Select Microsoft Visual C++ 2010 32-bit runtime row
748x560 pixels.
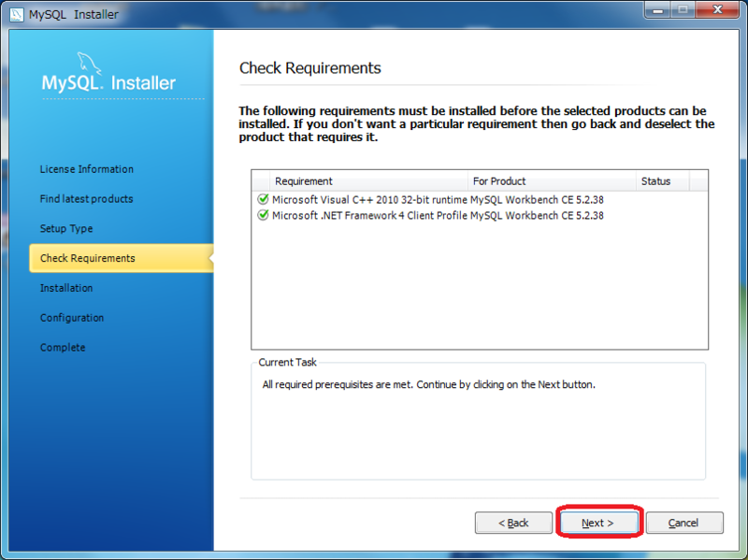point(480,199)
